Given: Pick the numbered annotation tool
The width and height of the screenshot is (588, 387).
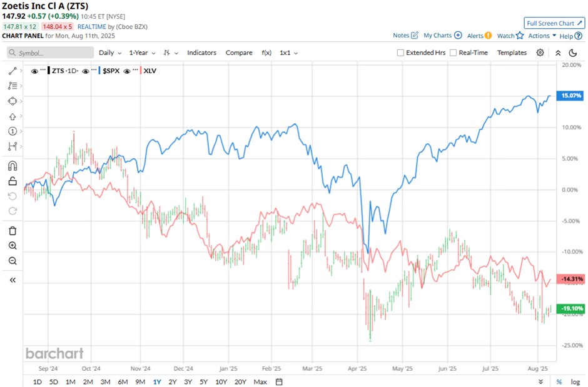Looking at the screenshot, I should pos(13,131).
